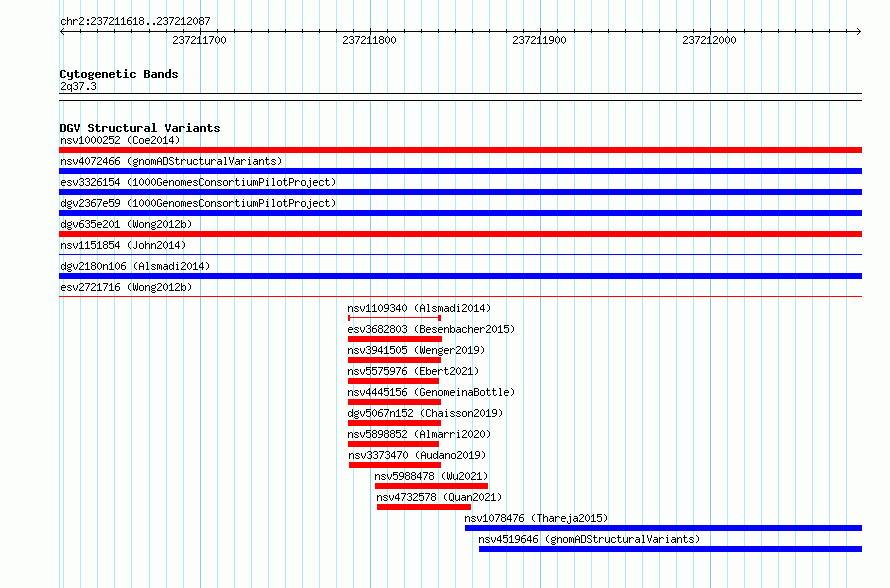Image resolution: width=890 pixels, height=588 pixels.
Task: Open the nsv4072466 (gnomADStructuralVariants) label
Action: point(171,161)
